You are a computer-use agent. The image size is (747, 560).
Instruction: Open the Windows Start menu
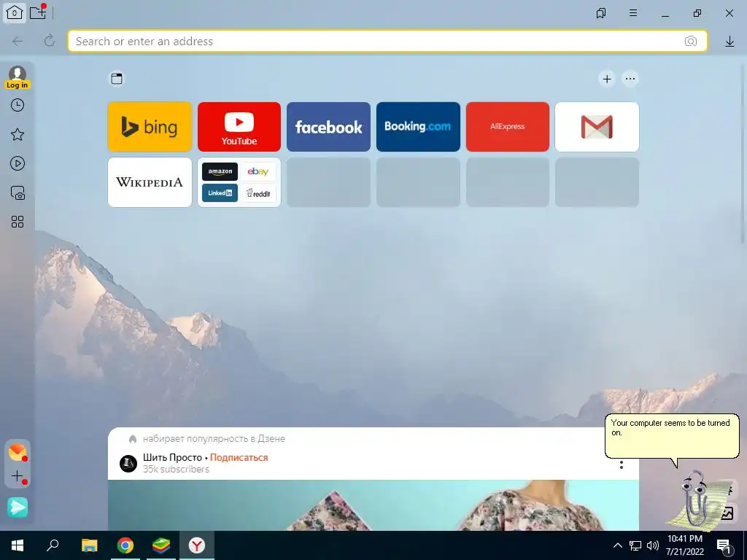click(x=18, y=545)
